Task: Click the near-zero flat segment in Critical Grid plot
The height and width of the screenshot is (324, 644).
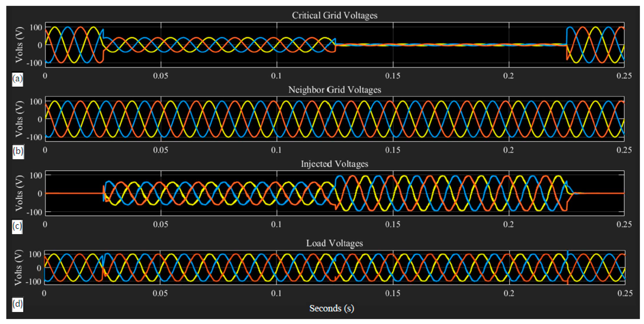Action: point(450,45)
